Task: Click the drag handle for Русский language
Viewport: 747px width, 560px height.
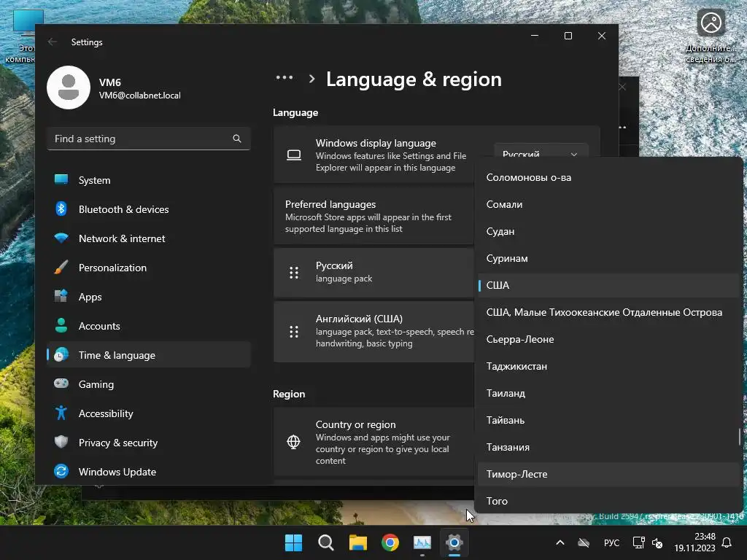Action: 294,273
